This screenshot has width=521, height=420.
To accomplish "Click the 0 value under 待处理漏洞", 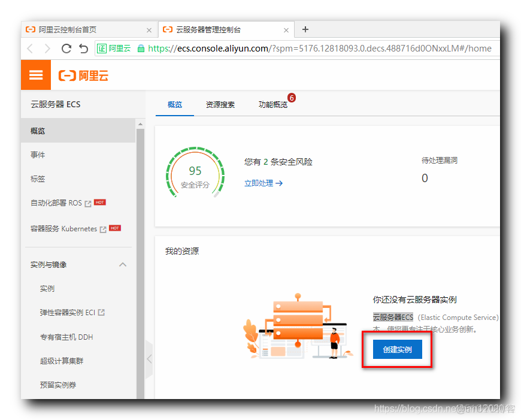I will (425, 178).
